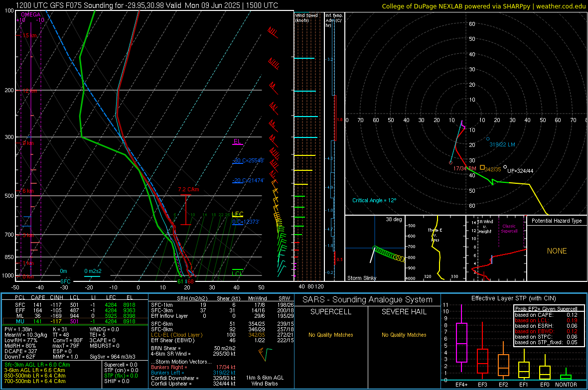Select the 'EFF' parcel row label

pos(20,310)
